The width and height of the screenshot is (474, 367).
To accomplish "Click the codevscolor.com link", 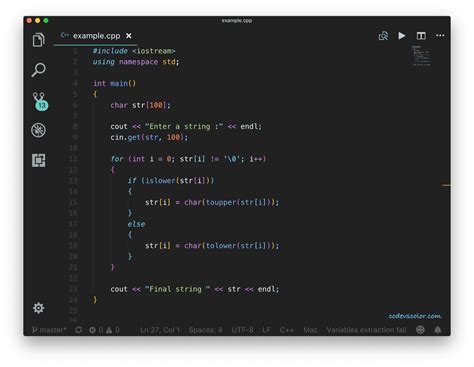I will (415, 316).
